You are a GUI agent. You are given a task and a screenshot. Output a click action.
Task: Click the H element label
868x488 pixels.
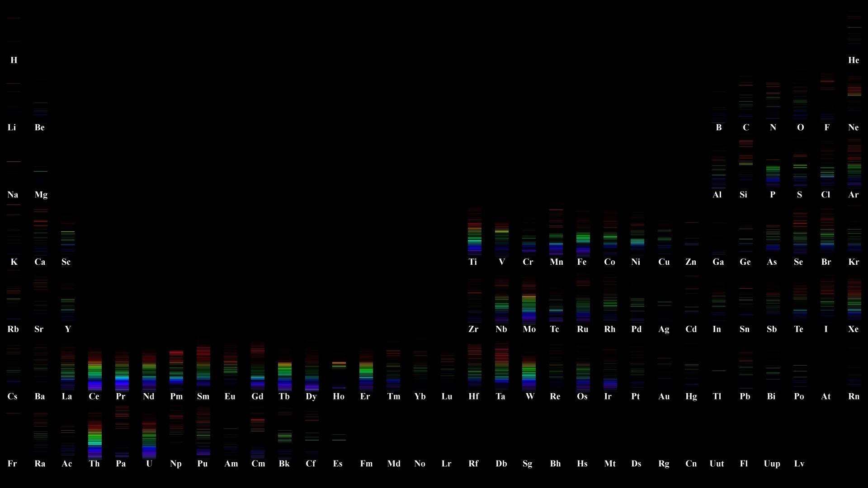point(14,60)
